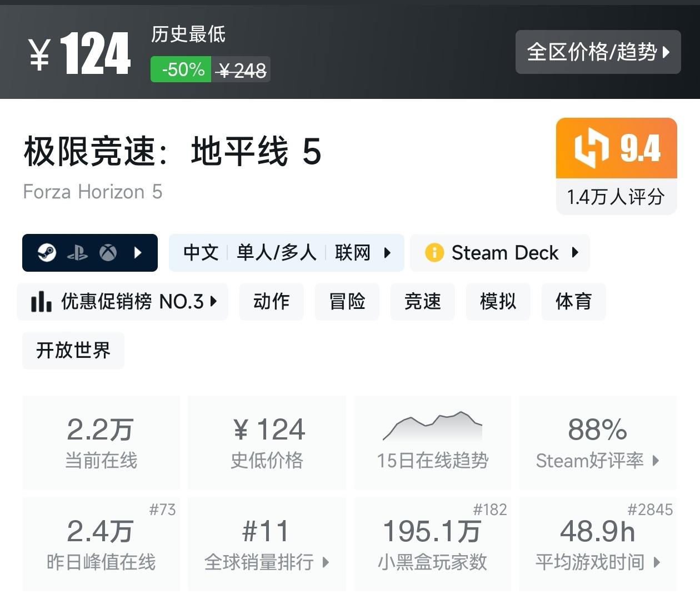700x594 pixels.
Task: Open the 1.4万人评分 rating count
Action: click(616, 197)
